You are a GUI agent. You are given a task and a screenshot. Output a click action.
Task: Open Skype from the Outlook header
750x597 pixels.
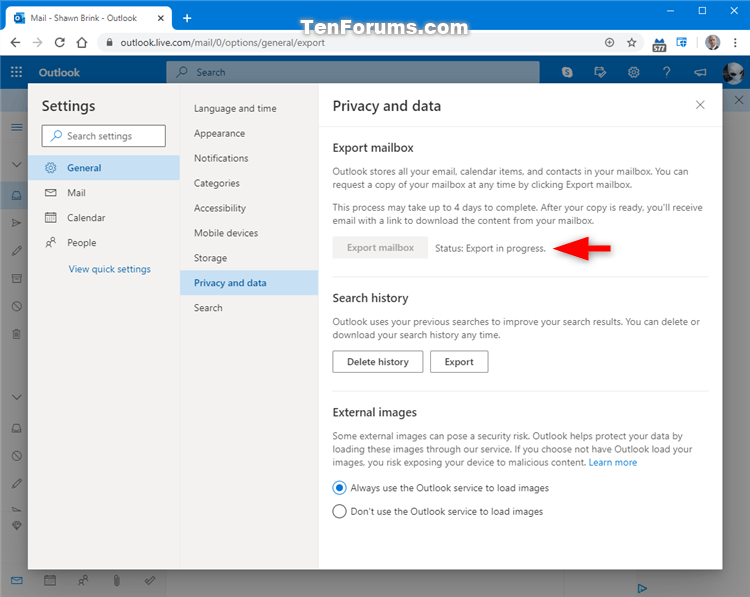click(x=567, y=72)
